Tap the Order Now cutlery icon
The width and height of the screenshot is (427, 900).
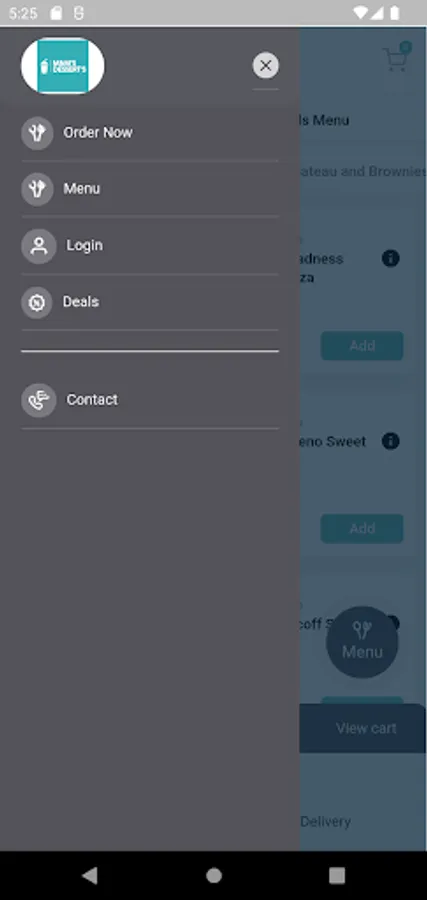[x=37, y=133]
